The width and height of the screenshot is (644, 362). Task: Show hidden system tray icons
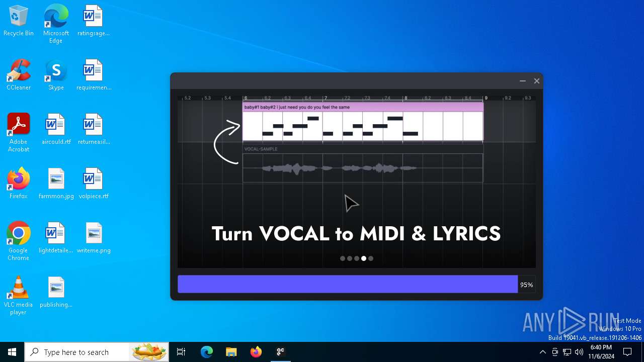coord(542,352)
